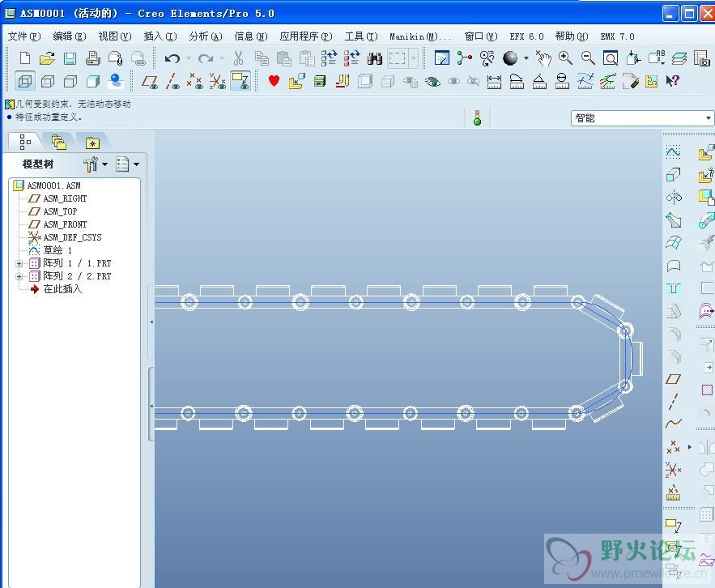Select ASM_FRONT datum plane in tree

click(x=65, y=224)
